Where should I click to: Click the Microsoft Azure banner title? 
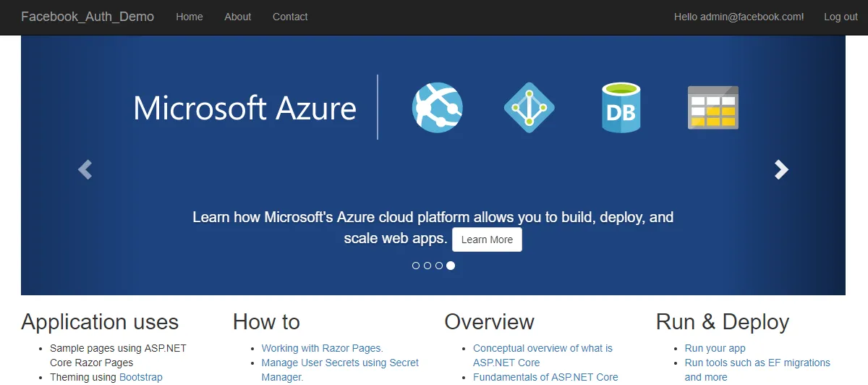click(x=244, y=108)
